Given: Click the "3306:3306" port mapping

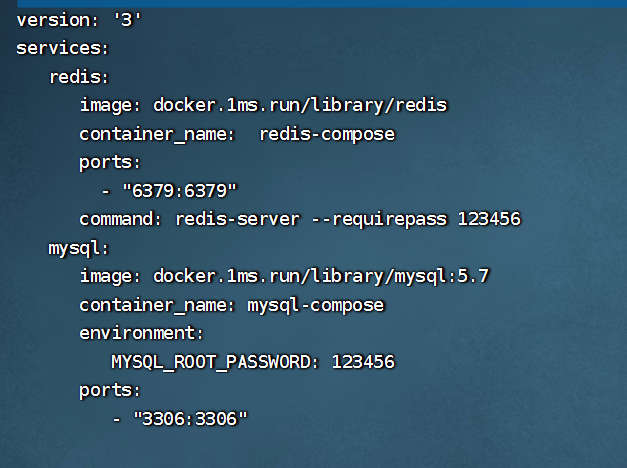Looking at the screenshot, I should pos(190,419).
